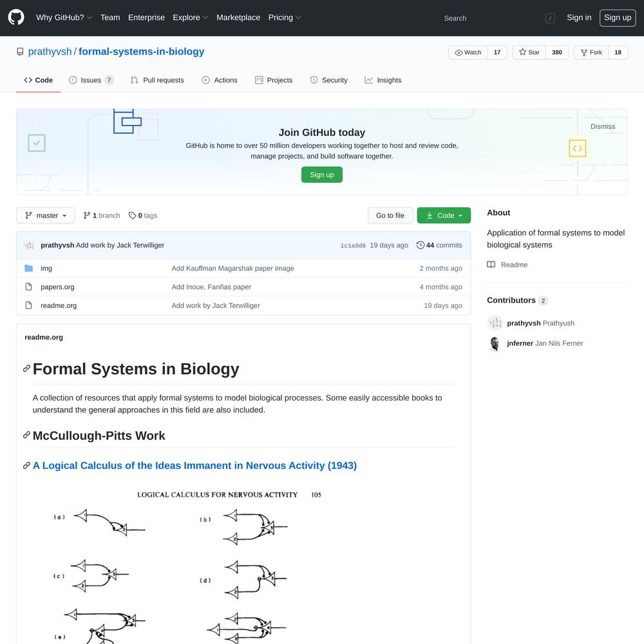This screenshot has height=644, width=644.
Task: View the 0 tags link
Action: click(143, 215)
